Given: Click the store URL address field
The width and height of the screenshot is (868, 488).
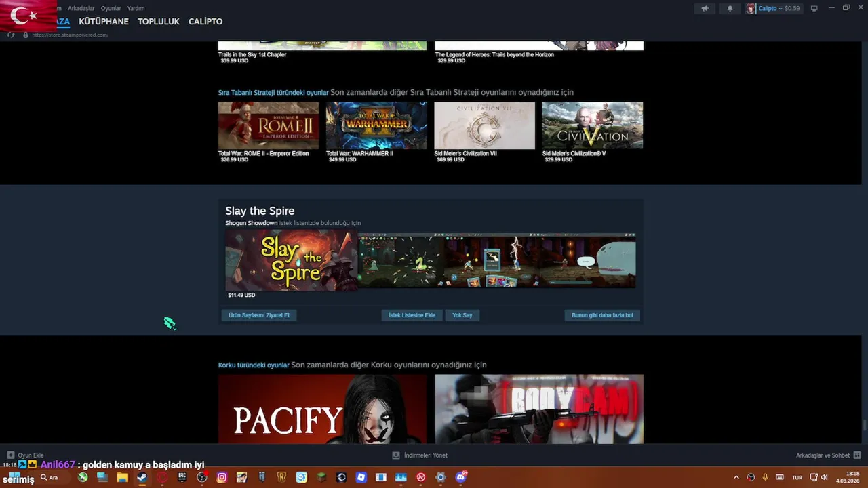Looking at the screenshot, I should (x=71, y=35).
